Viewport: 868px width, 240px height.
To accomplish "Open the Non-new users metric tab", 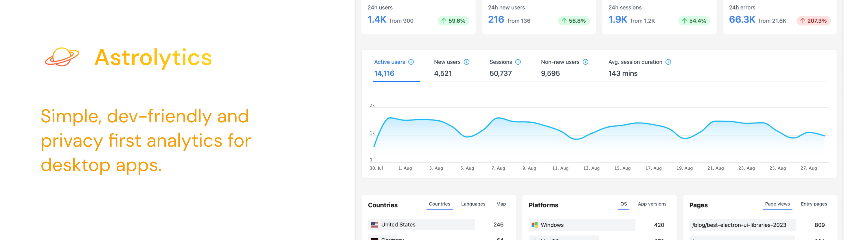I will (564, 68).
